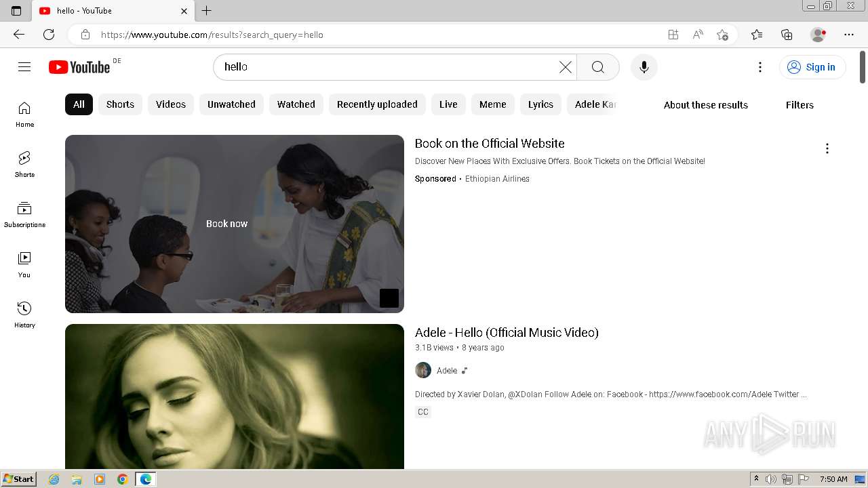Click the Adele channel avatar
This screenshot has height=488, width=868.
tap(423, 370)
